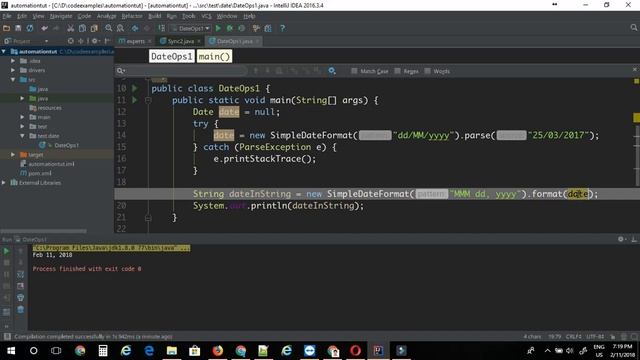
Task: Open the Help question mark icon
Action: [282, 28]
